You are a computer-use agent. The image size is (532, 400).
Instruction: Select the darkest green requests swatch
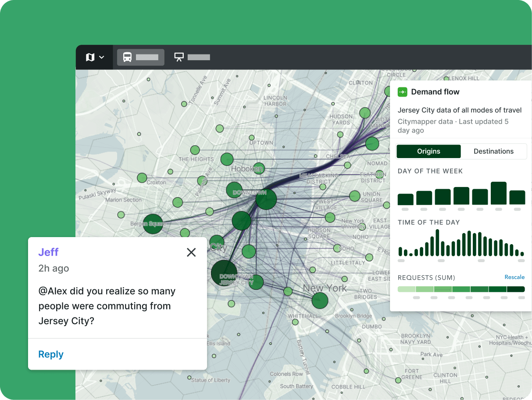516,289
